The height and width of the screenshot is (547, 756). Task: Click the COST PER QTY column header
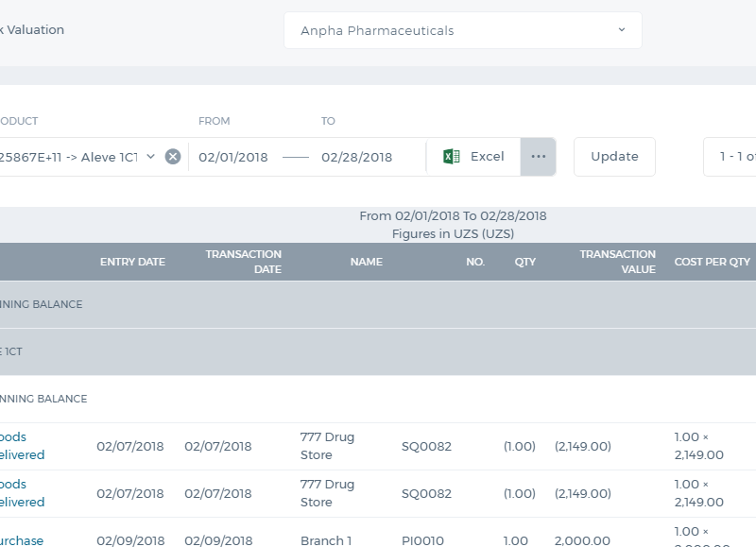(713, 262)
